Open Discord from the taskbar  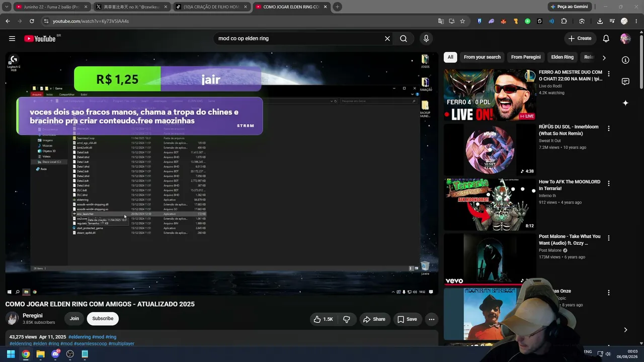click(55, 354)
